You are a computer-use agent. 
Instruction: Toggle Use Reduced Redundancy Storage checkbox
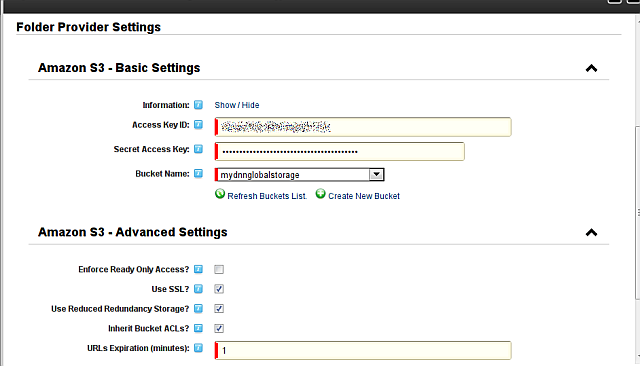(x=219, y=308)
